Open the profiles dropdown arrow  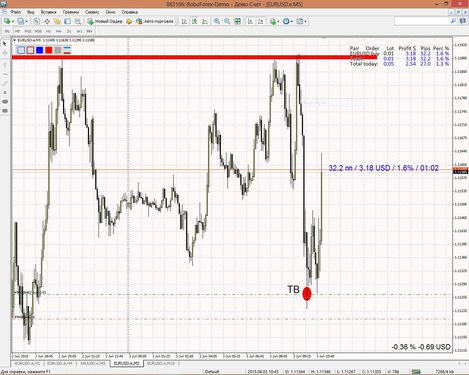(x=27, y=22)
